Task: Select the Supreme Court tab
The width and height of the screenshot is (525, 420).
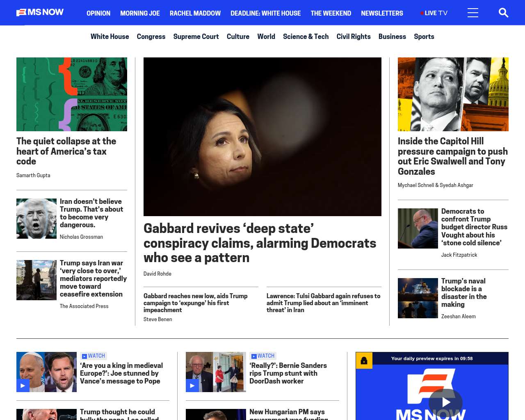Action: [x=196, y=37]
